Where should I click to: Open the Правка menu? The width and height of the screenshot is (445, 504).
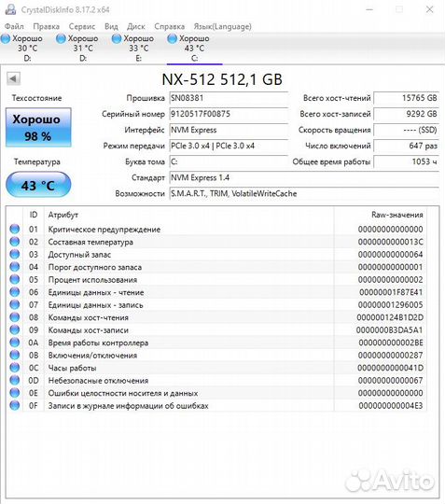tap(47, 26)
